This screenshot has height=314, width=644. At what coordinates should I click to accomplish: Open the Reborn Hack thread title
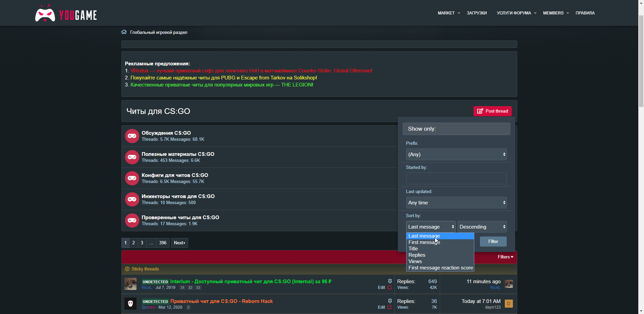pos(222,301)
